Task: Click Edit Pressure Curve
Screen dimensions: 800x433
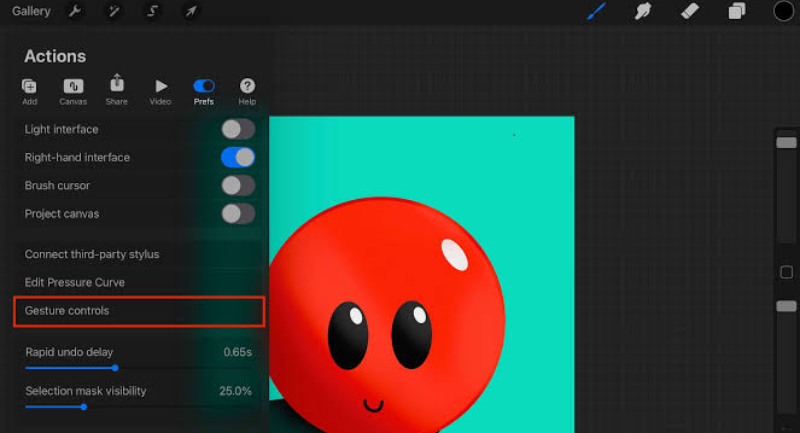Action: (x=75, y=283)
